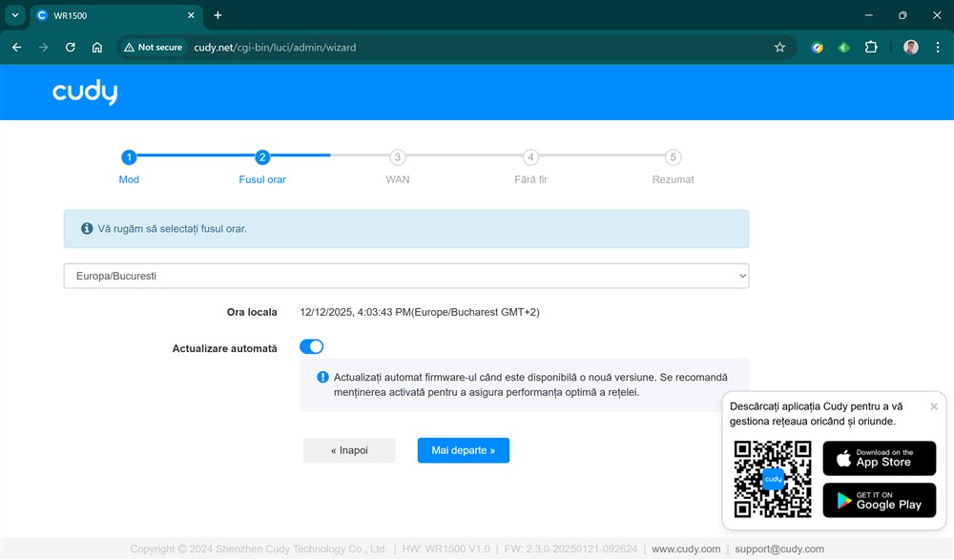This screenshot has height=560, width=954.
Task: Reload the page with refresh icon
Action: click(x=70, y=47)
